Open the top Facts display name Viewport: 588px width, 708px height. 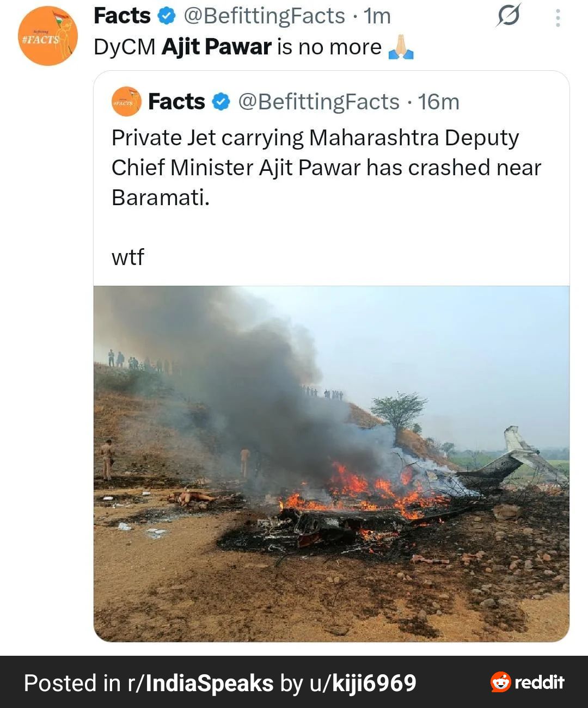click(x=122, y=16)
